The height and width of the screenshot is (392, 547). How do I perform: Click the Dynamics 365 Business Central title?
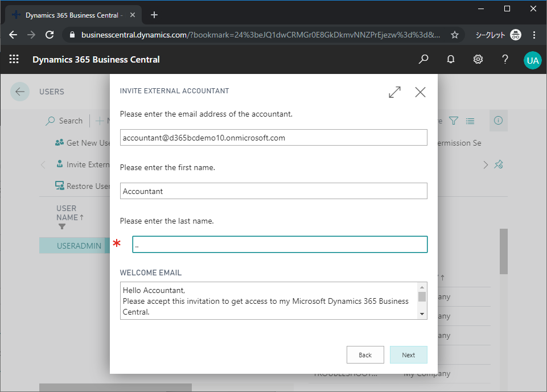pos(96,59)
